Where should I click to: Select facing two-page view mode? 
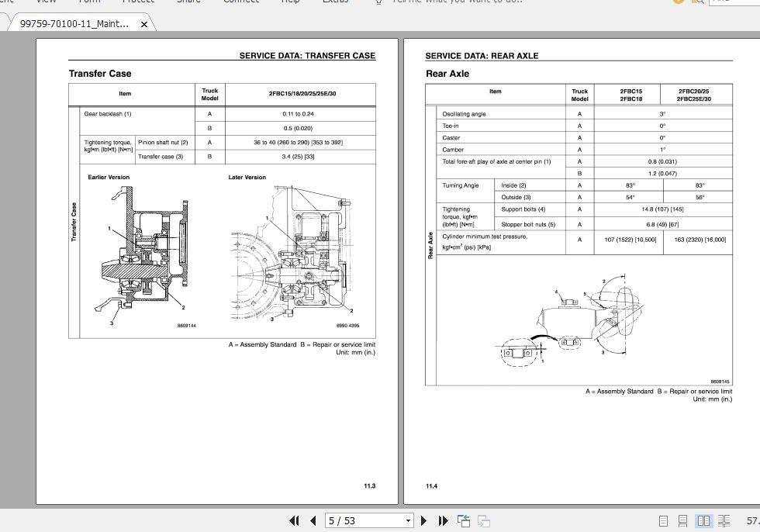tap(703, 520)
